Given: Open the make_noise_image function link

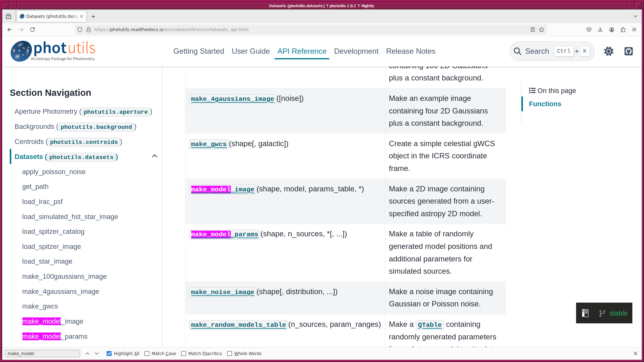Looking at the screenshot, I should (x=222, y=292).
